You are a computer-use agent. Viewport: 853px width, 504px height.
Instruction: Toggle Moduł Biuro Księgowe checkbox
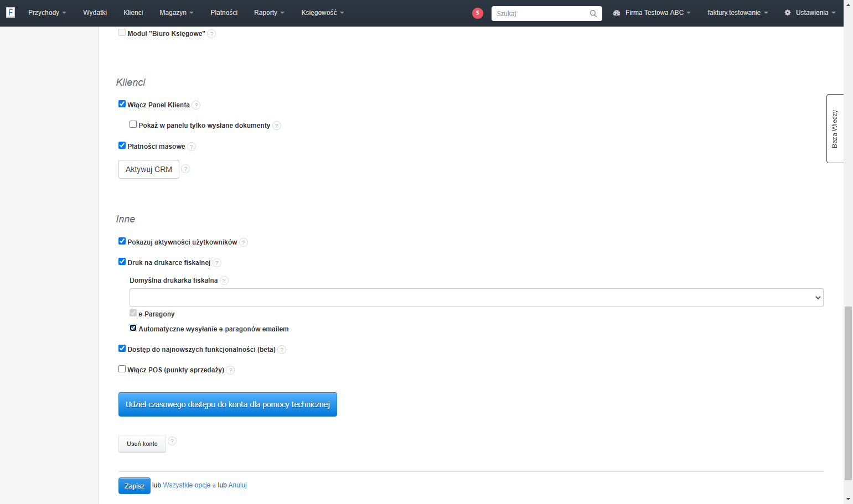tap(122, 33)
